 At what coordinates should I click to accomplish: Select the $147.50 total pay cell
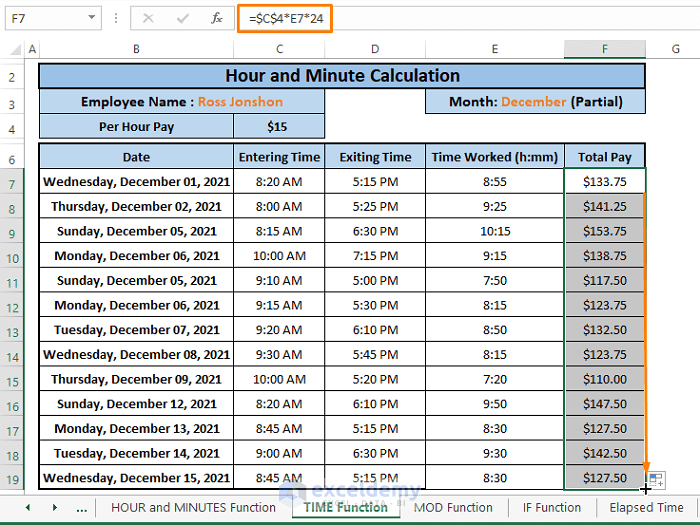(x=604, y=404)
